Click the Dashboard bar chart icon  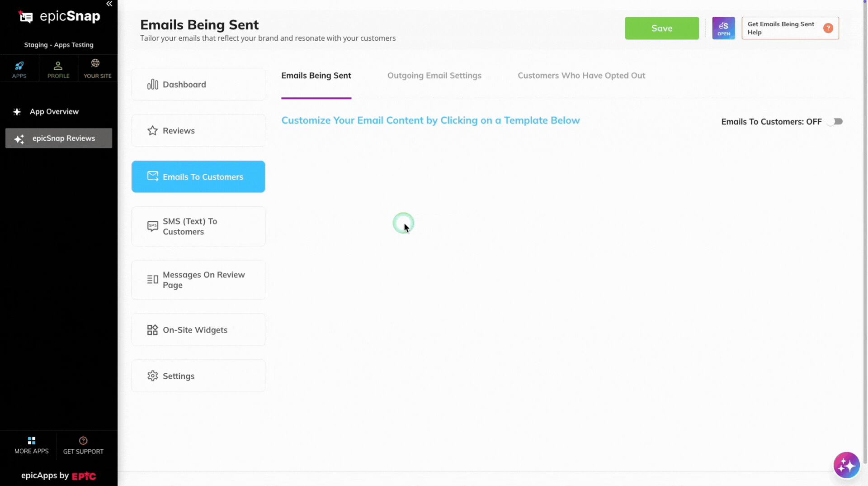(152, 84)
